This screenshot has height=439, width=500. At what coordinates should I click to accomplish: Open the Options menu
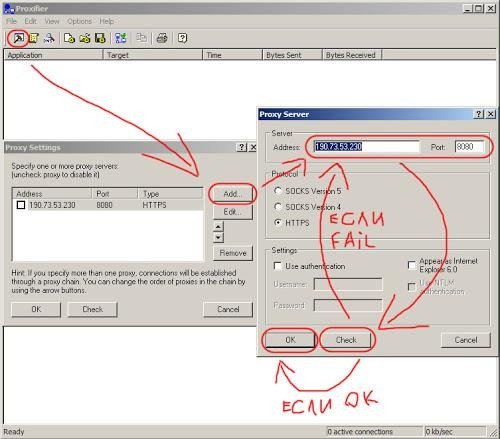click(79, 21)
